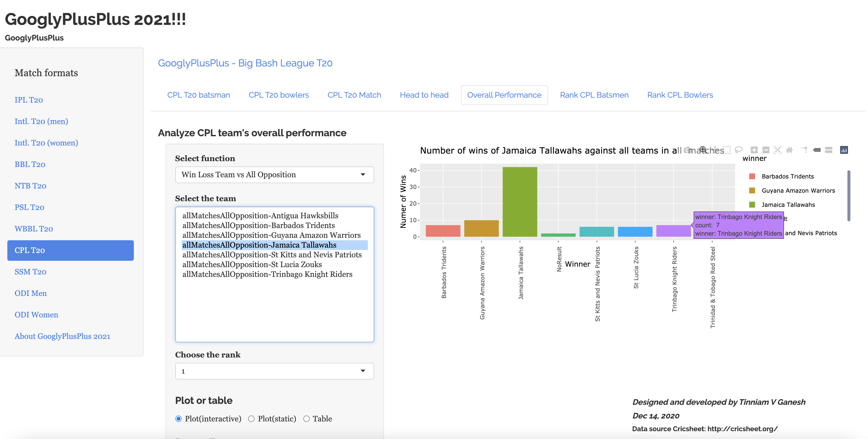Open the Select function dropdown
This screenshot has width=868, height=439.
pos(274,175)
